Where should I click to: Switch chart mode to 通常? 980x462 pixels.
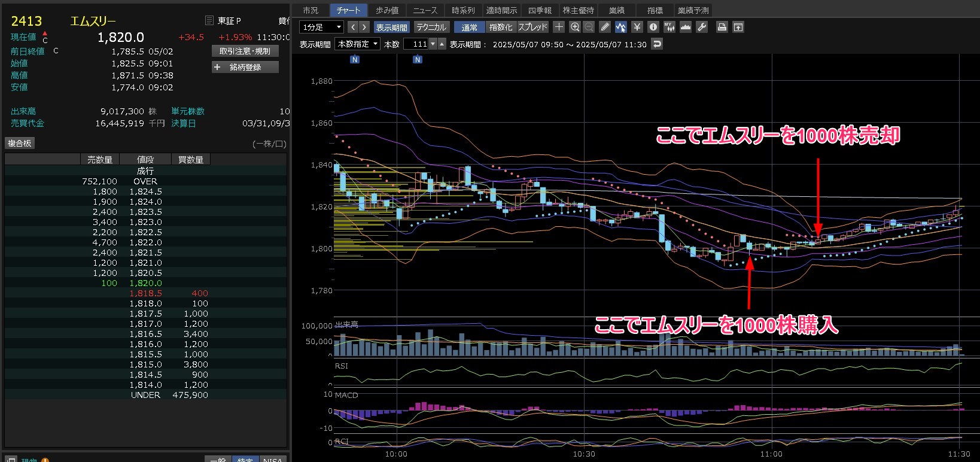click(470, 27)
